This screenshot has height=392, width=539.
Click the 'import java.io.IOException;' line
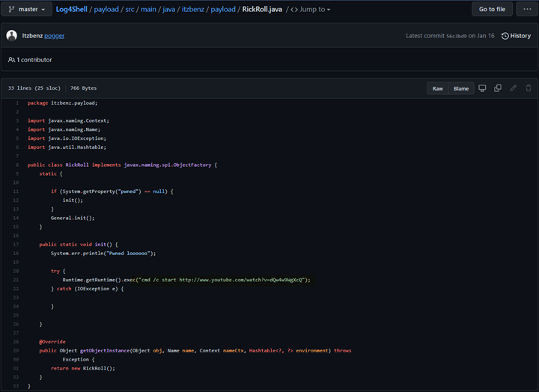tap(67, 138)
